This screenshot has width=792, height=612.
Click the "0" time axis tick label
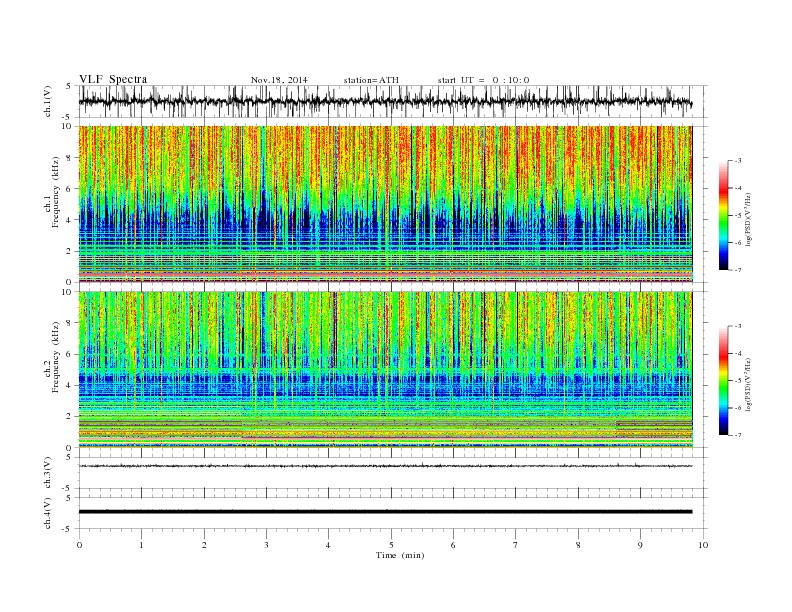tap(79, 545)
